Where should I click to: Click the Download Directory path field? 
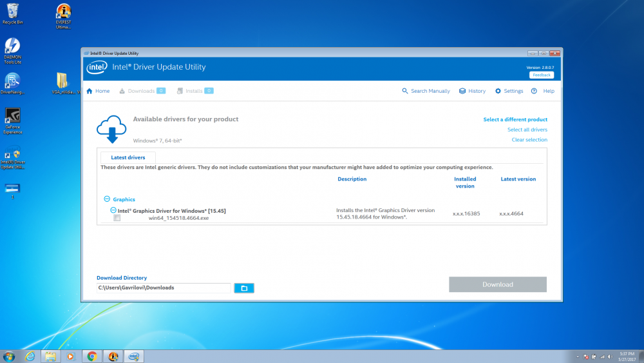coord(164,288)
